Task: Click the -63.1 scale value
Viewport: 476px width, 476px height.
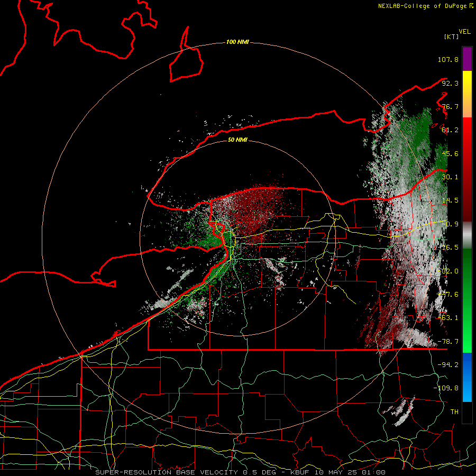Action: (448, 318)
